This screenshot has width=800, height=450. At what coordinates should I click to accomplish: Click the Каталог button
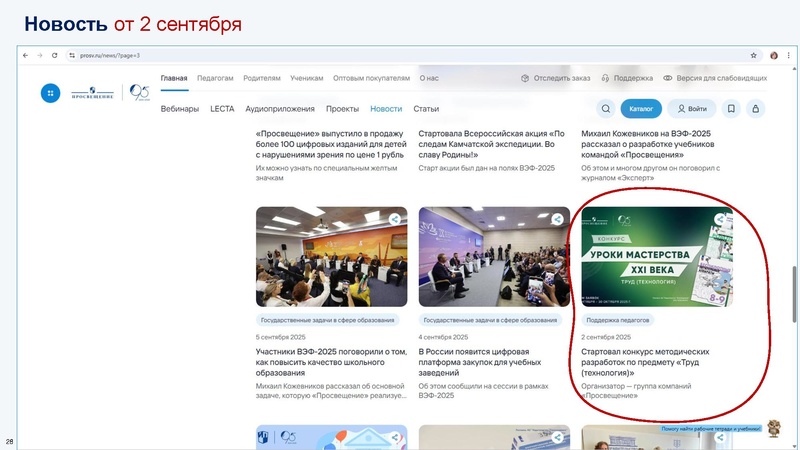click(641, 109)
